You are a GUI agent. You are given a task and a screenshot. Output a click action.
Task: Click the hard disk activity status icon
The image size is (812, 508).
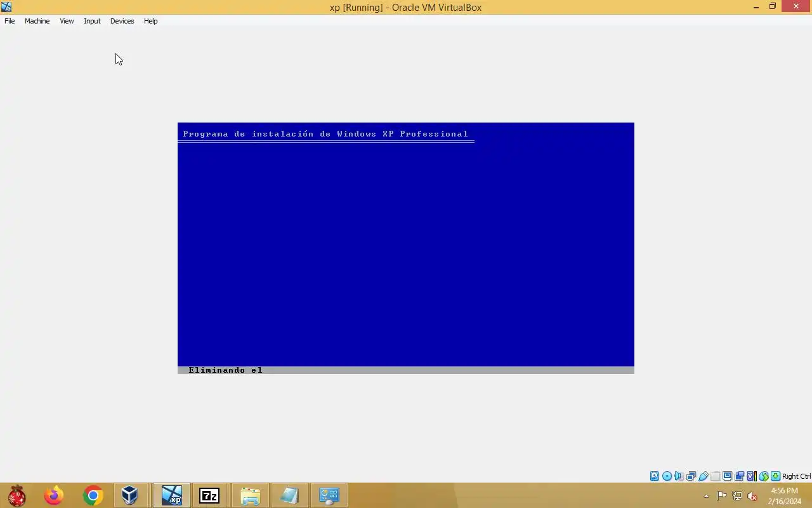click(x=654, y=476)
